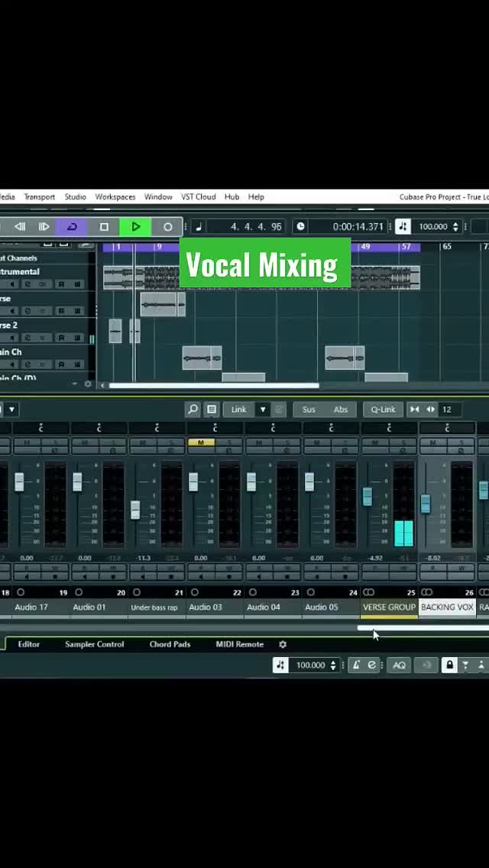This screenshot has height=868, width=489.
Task: Open the Transport menu
Action: (39, 196)
